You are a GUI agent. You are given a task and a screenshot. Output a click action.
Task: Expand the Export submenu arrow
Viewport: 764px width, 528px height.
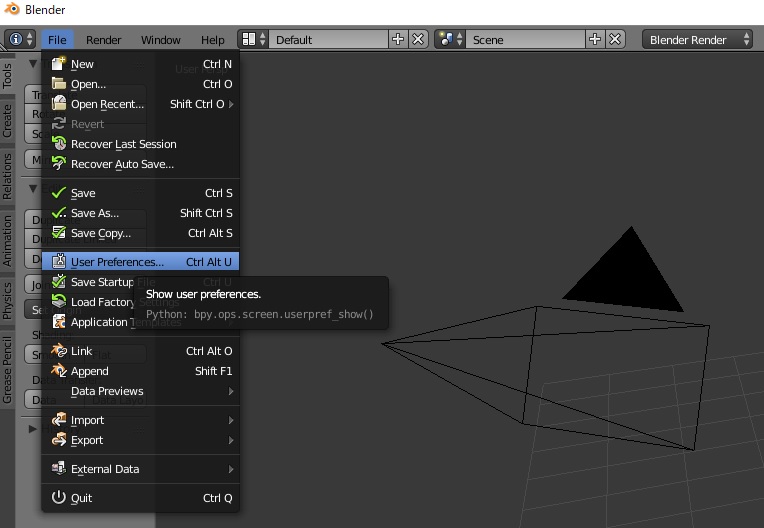[x=231, y=440]
